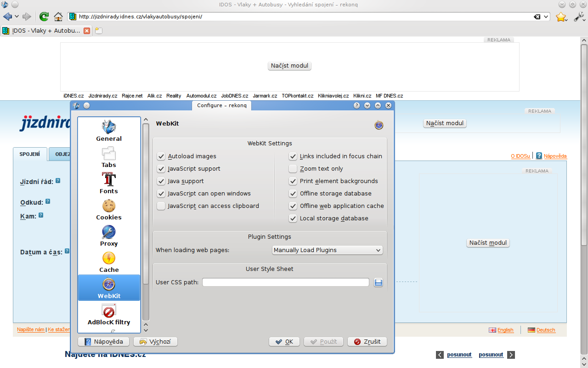The image size is (588, 368).
Task: Click the Nápověda button in dialog
Action: [104, 342]
